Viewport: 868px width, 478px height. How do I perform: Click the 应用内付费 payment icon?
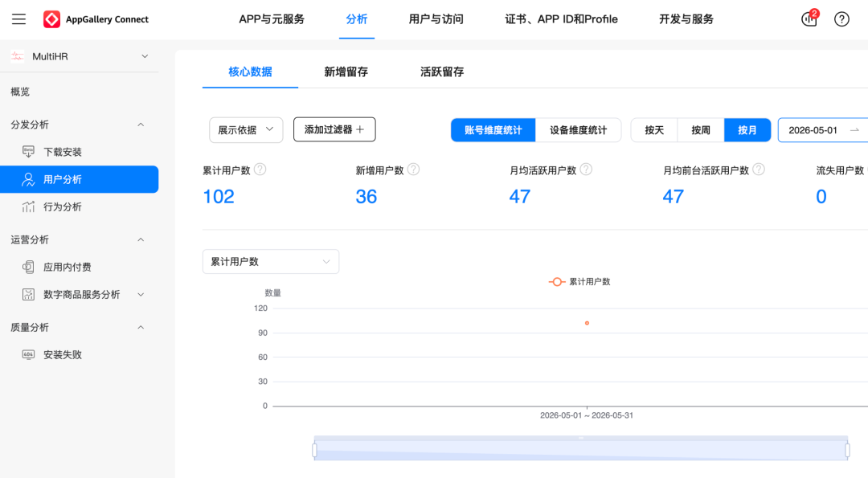(28, 268)
